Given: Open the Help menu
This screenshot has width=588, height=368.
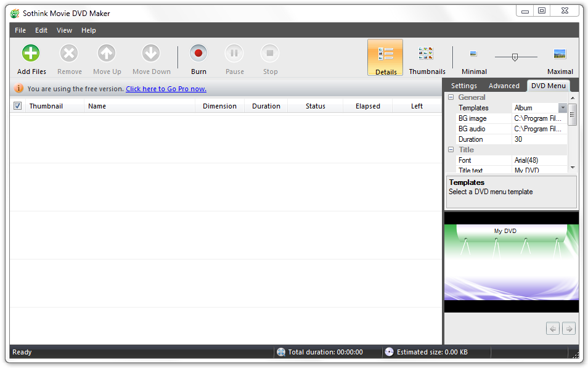Looking at the screenshot, I should 89,30.
